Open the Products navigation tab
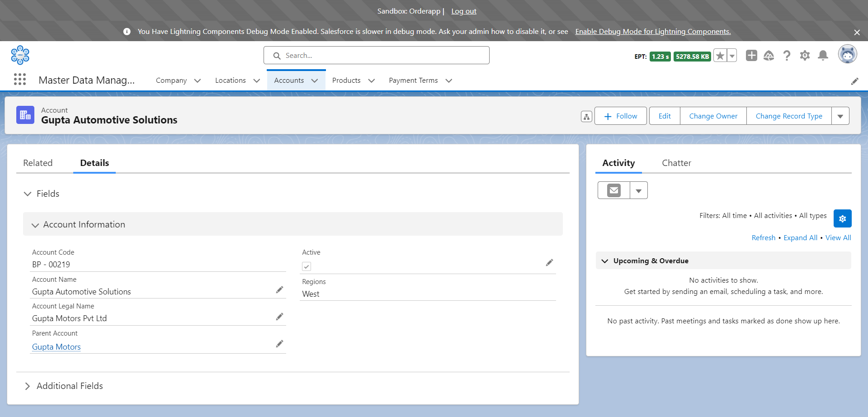The image size is (868, 417). tap(346, 81)
